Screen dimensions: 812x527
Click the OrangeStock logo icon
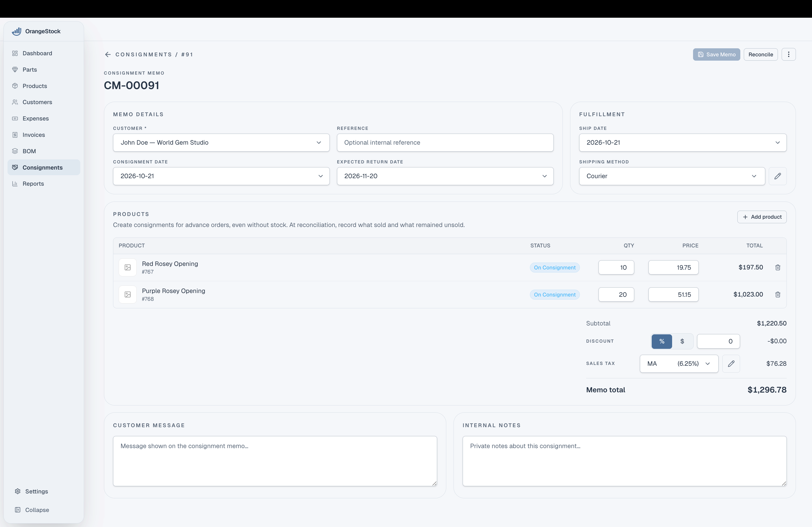16,31
